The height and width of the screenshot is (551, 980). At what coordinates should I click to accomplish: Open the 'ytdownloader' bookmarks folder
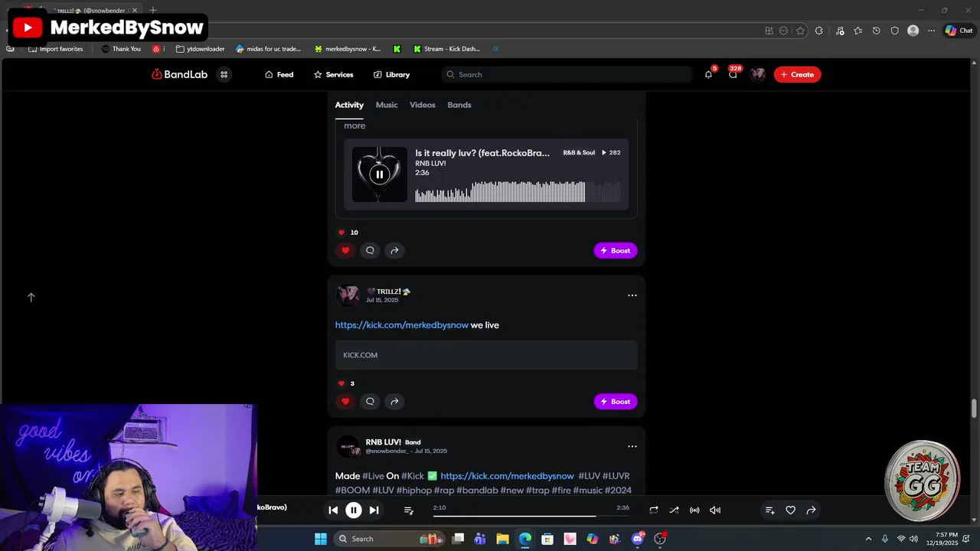[x=201, y=49]
